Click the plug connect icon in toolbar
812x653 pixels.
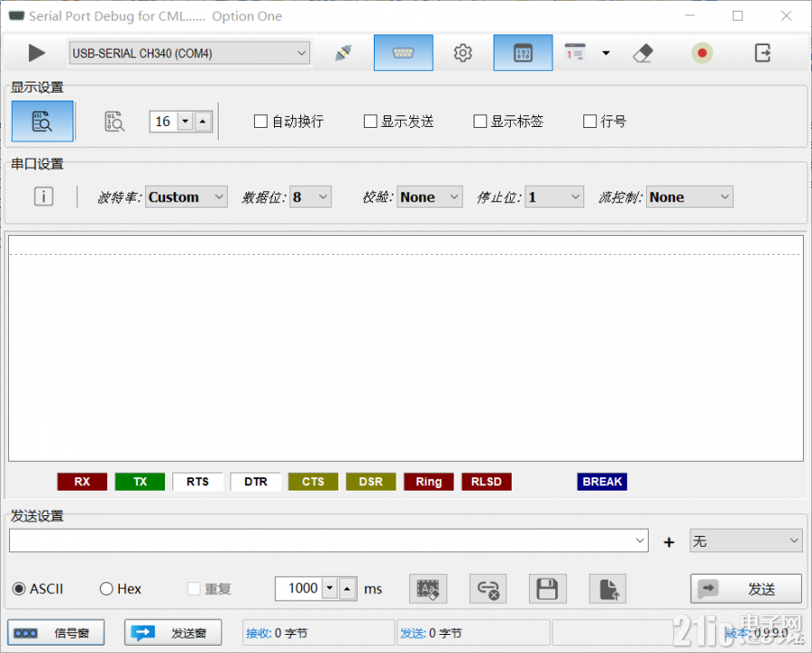pos(343,53)
